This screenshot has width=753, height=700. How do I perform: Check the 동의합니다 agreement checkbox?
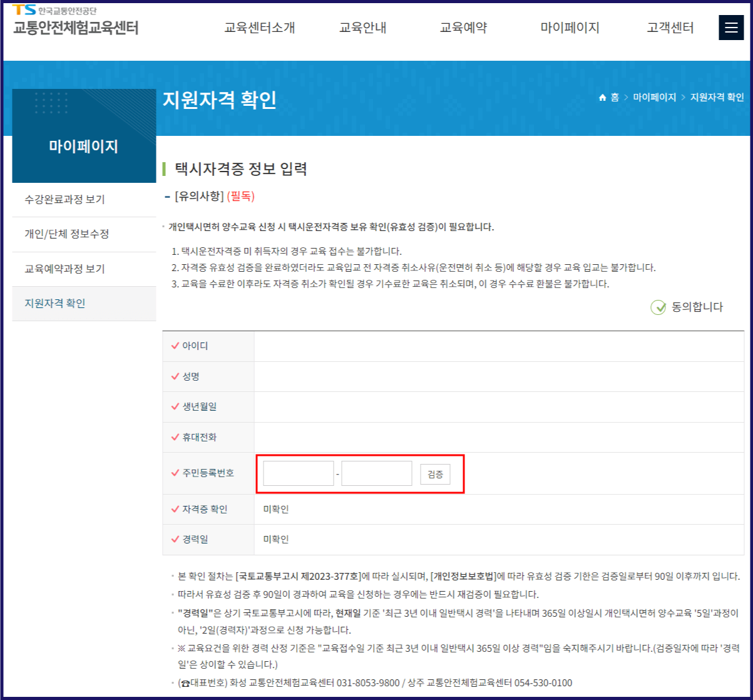tap(658, 307)
